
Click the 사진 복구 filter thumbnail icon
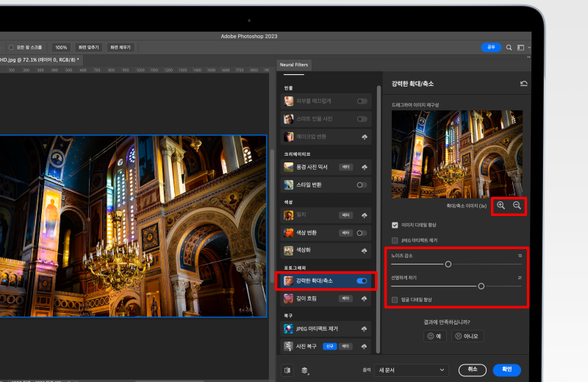288,347
